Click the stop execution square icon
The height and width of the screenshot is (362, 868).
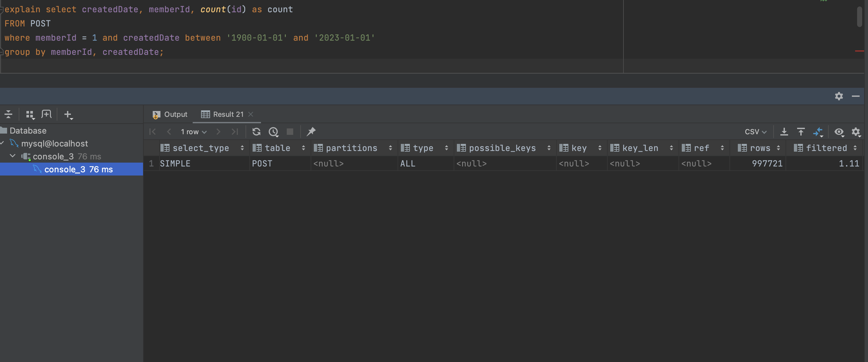click(290, 132)
